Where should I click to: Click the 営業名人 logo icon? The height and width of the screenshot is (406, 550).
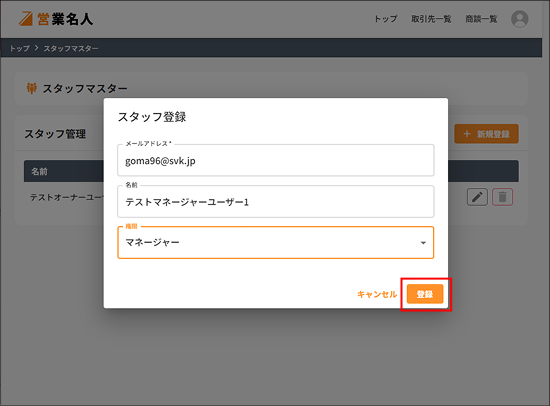coord(26,19)
